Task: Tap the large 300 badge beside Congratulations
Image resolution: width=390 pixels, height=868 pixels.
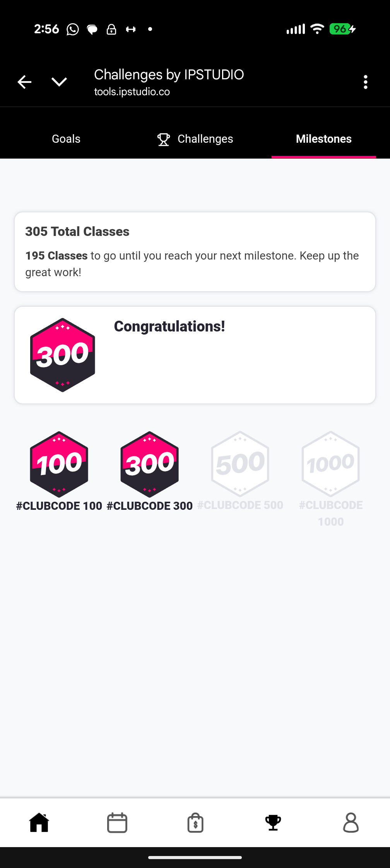Action: click(x=63, y=355)
